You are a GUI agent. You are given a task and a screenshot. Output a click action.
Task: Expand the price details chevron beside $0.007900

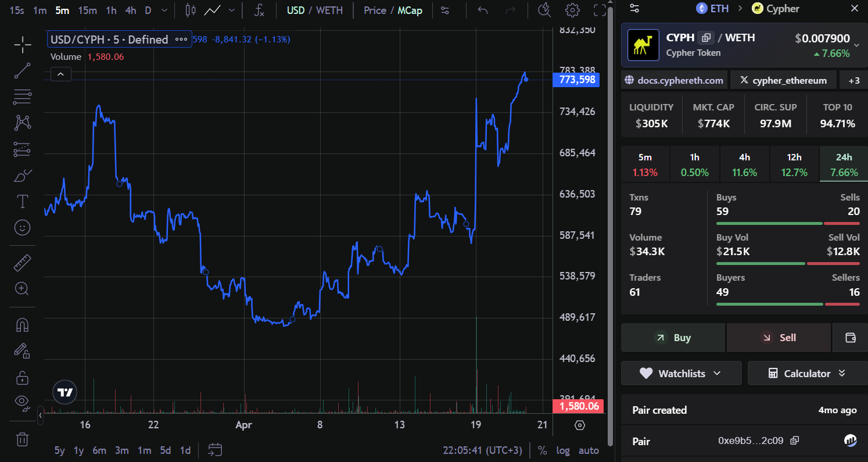(x=856, y=45)
